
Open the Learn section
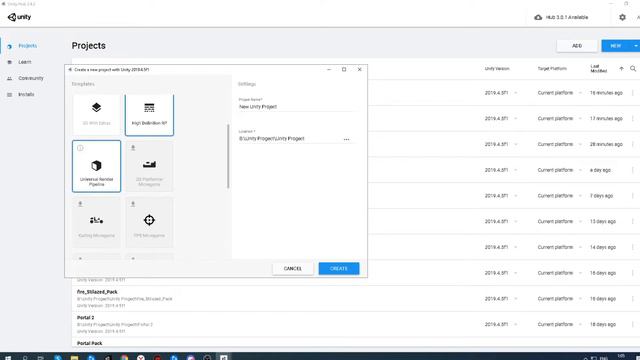(x=24, y=62)
